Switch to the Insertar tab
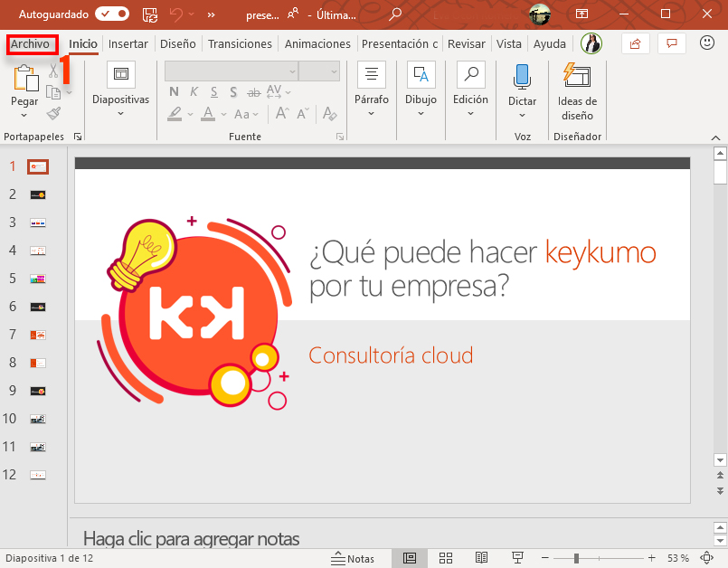Screen dimensions: 728x568 pyautogui.click(x=128, y=44)
